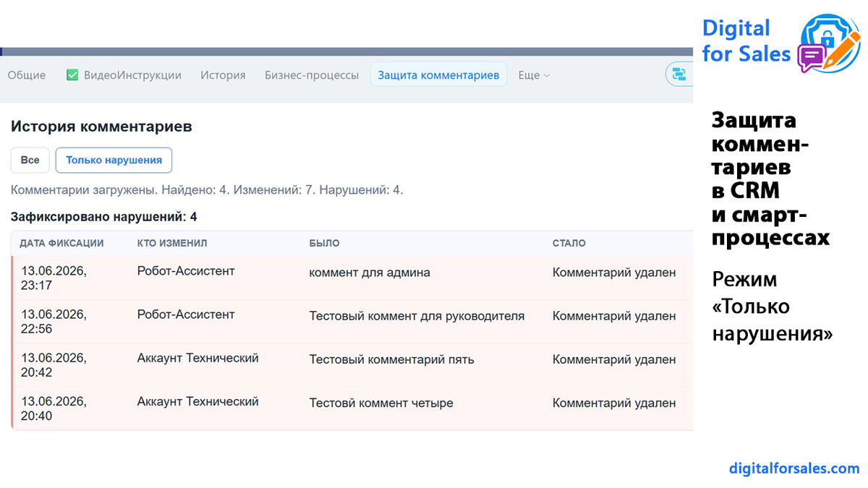
Task: Click the Было column header
Action: pyautogui.click(x=324, y=244)
